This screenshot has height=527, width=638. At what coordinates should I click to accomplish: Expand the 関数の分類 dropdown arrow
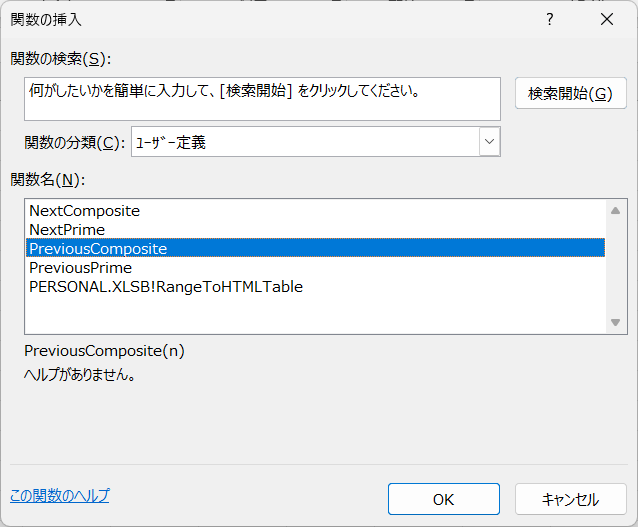point(489,142)
